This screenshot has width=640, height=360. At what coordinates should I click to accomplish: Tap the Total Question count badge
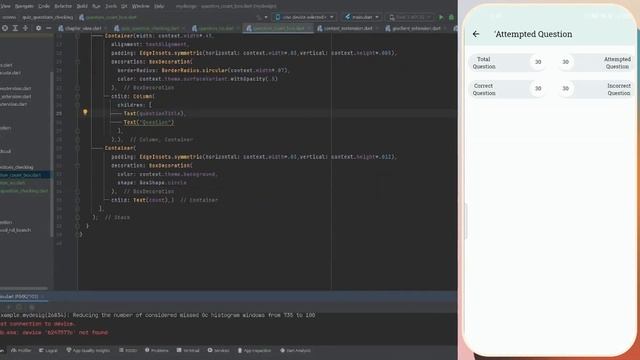coord(538,62)
